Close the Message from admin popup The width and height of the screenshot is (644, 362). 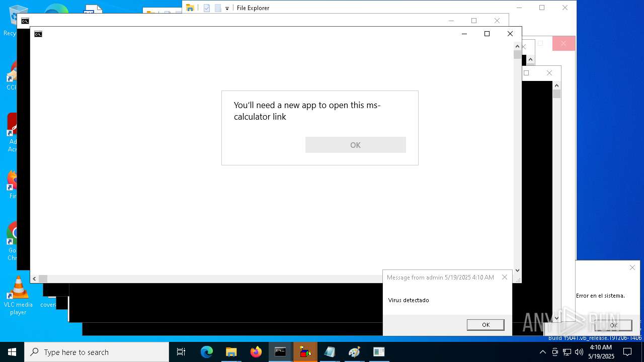(505, 277)
